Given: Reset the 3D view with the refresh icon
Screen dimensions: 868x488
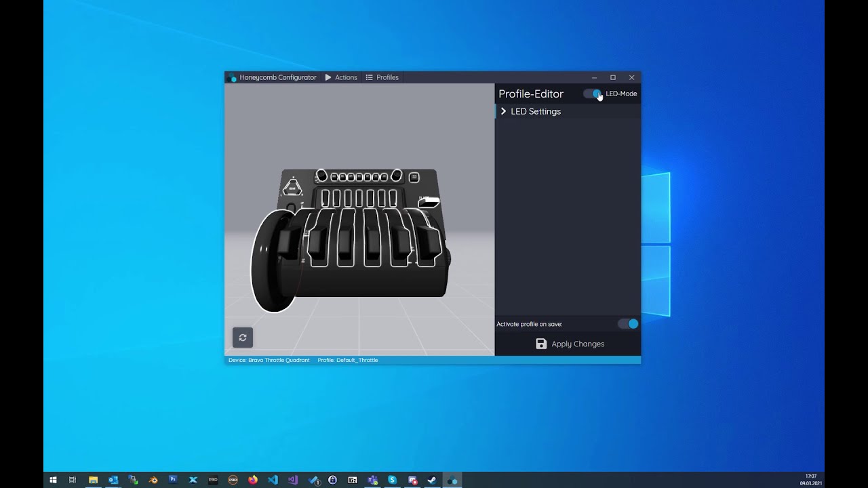Looking at the screenshot, I should click(x=243, y=337).
